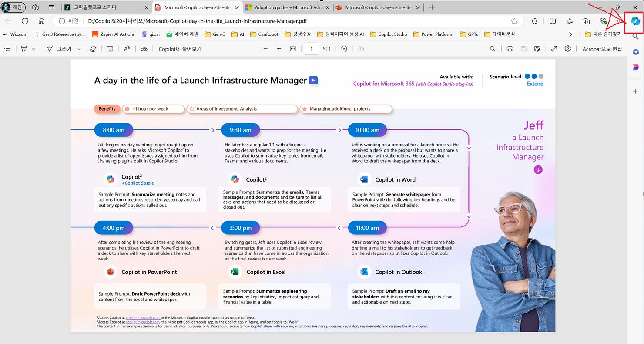Add a new app to the Edge sidebar
Screen dimensions: 644x344
point(635,91)
